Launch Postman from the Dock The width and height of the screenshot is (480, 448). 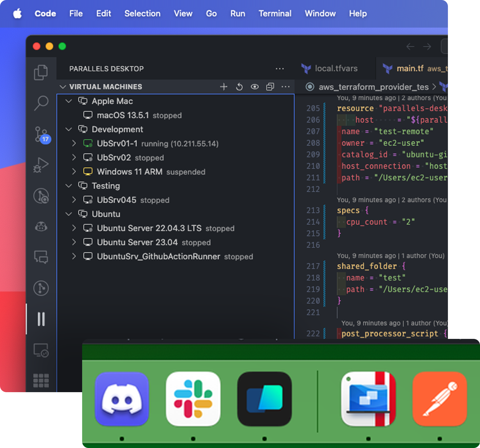(440, 399)
